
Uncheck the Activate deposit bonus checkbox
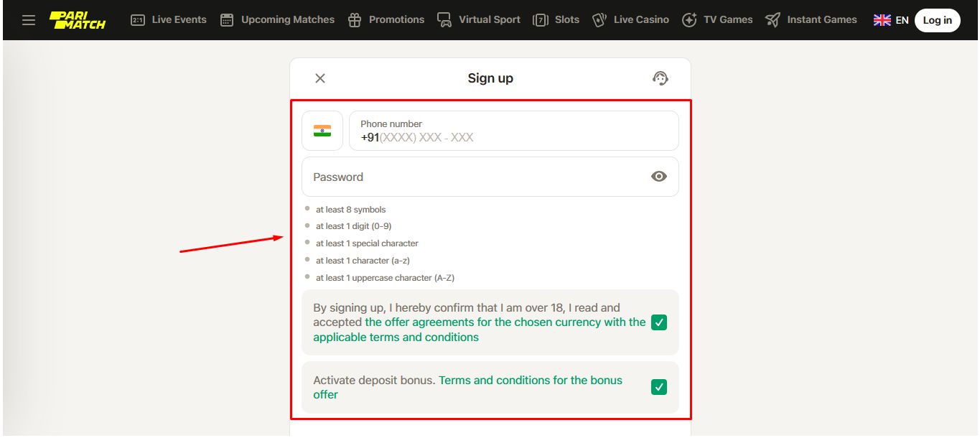(x=658, y=387)
